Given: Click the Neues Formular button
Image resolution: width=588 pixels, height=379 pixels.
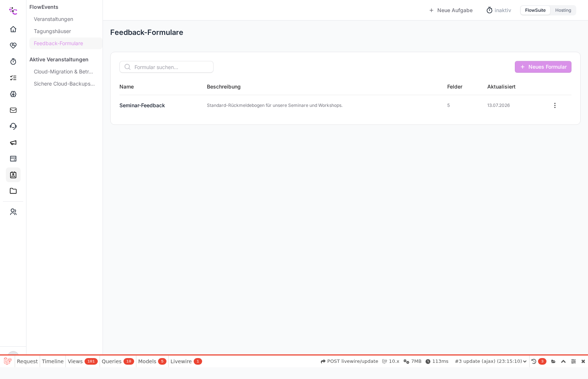Looking at the screenshot, I should click(543, 67).
